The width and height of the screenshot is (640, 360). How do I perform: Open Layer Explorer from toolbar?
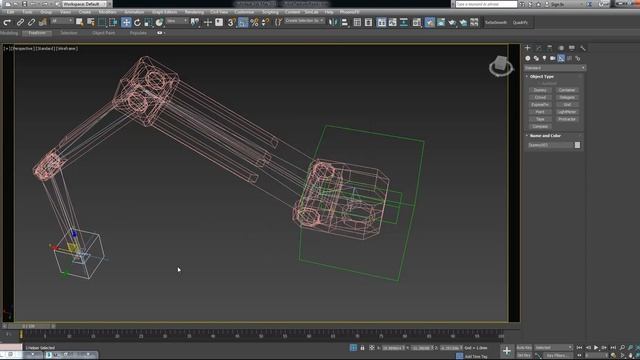click(x=369, y=22)
